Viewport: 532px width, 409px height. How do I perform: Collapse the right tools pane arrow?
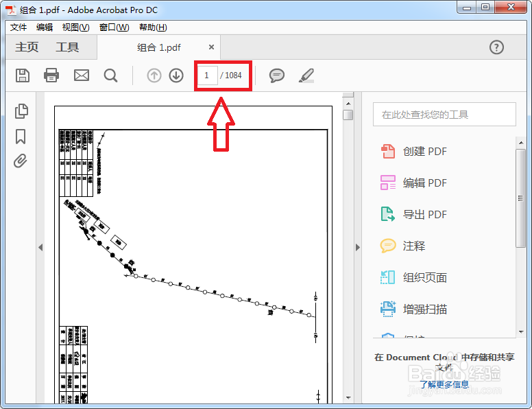(358, 247)
